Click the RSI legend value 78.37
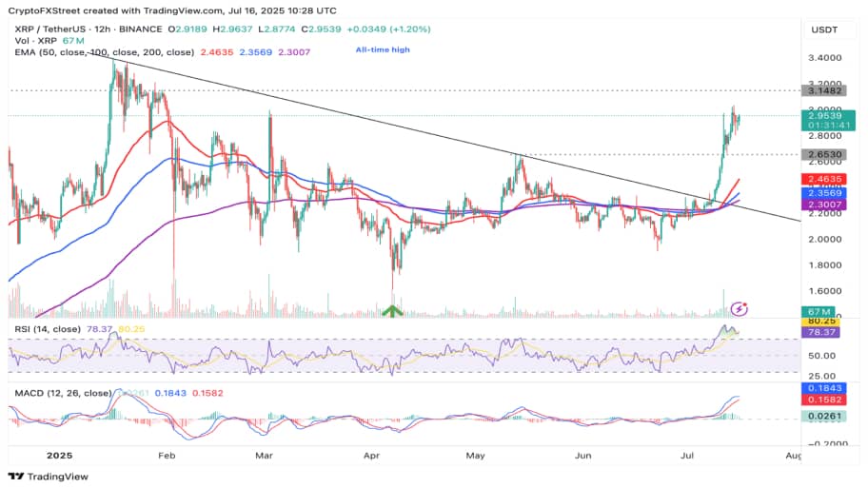868x488 pixels. pyautogui.click(x=100, y=329)
